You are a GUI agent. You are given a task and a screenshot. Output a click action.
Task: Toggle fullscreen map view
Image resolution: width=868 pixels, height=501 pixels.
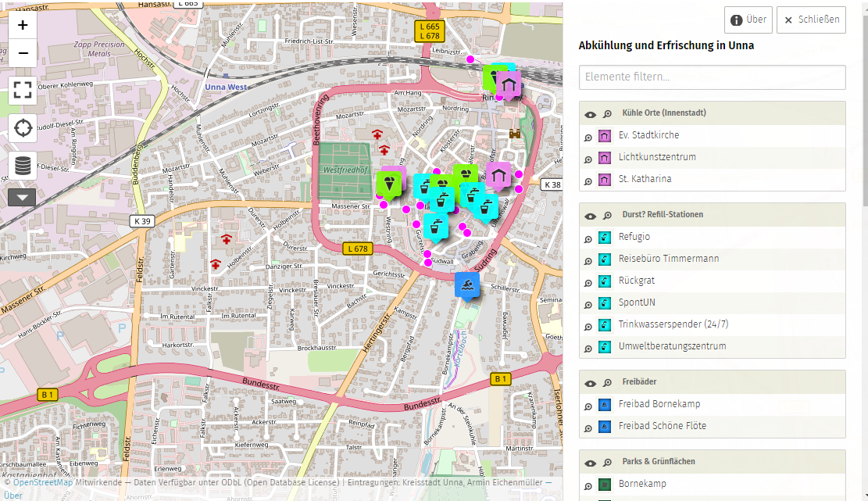pyautogui.click(x=23, y=90)
